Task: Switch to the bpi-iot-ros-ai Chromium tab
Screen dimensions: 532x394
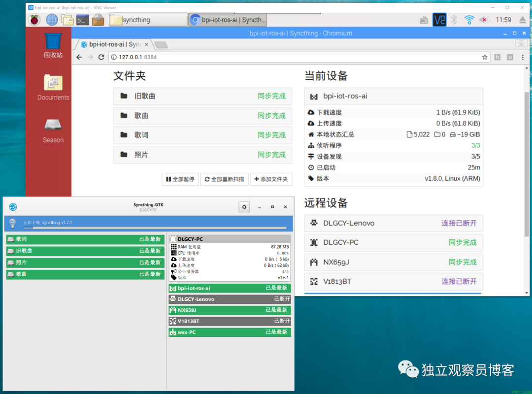Action: point(114,44)
